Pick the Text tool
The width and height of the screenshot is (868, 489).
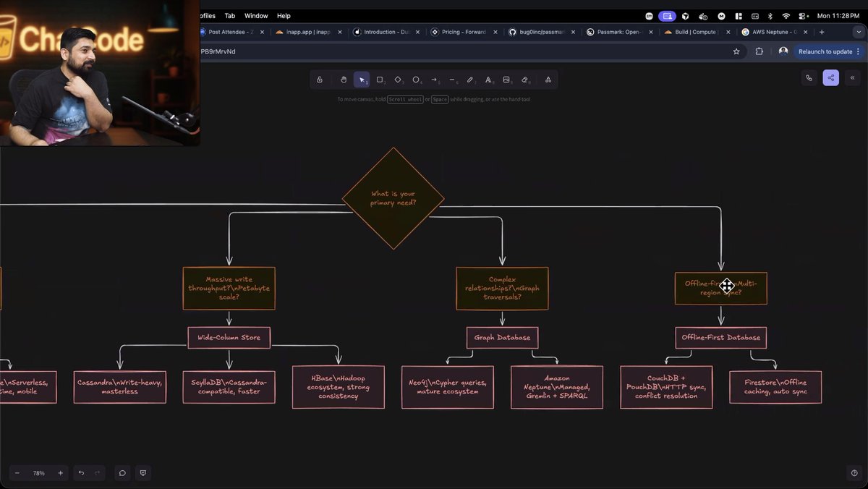489,80
